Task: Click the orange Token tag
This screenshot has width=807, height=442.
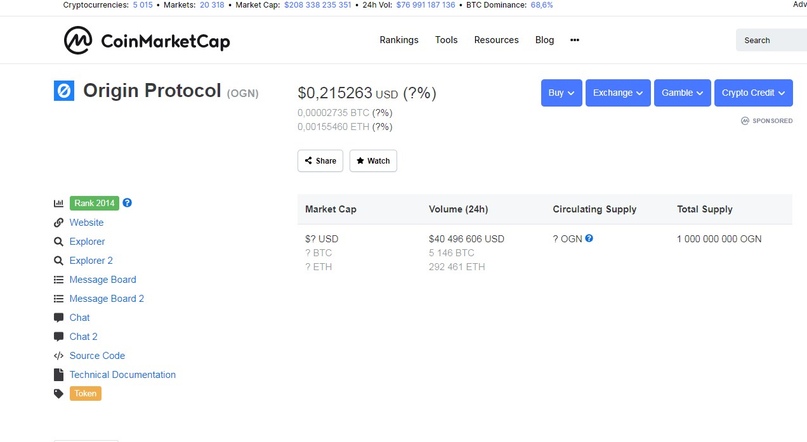Action: 85,394
